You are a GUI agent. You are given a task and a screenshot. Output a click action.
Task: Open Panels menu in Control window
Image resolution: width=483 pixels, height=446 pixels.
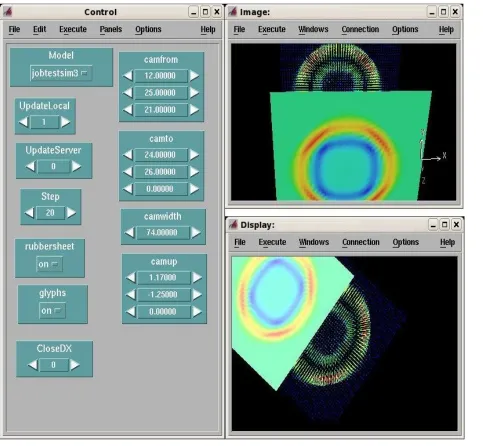point(111,29)
